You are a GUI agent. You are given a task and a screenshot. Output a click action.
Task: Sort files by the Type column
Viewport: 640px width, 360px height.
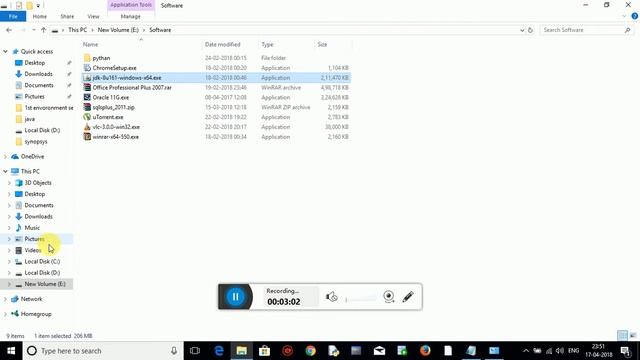(267, 44)
